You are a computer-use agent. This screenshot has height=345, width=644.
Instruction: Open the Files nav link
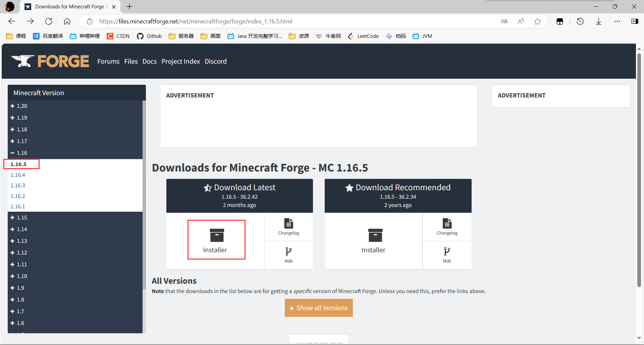(131, 61)
